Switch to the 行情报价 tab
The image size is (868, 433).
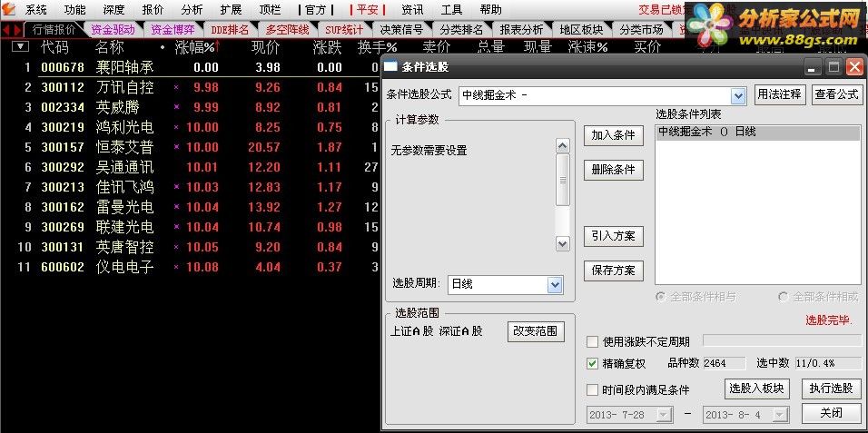click(54, 30)
